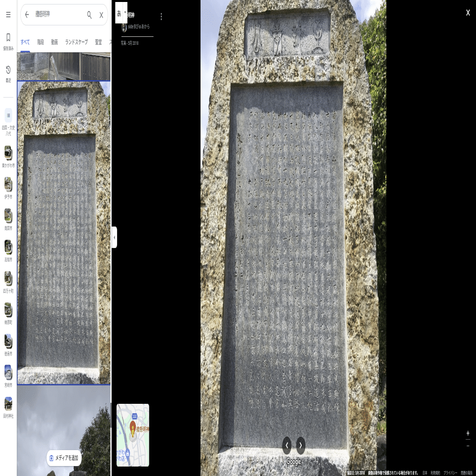Image resolution: width=476 pixels, height=476 pixels.
Task: Open the 高知市 sidebar shortcut
Action: pyautogui.click(x=8, y=251)
